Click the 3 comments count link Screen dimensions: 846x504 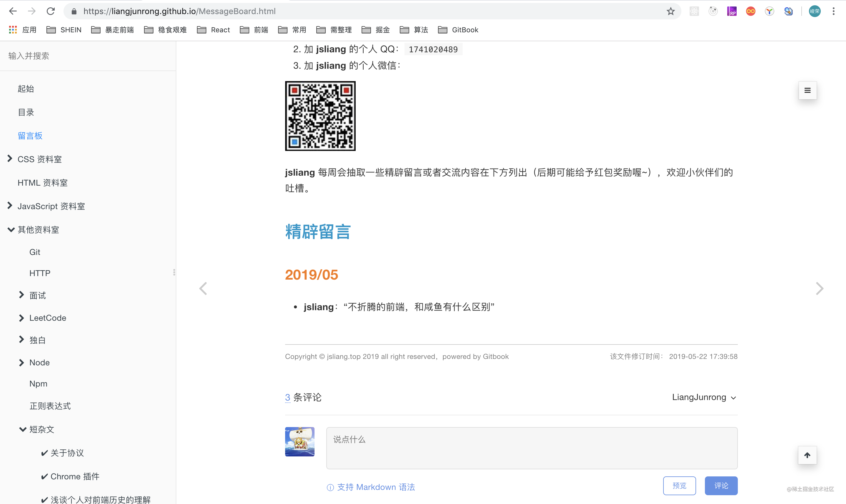287,397
